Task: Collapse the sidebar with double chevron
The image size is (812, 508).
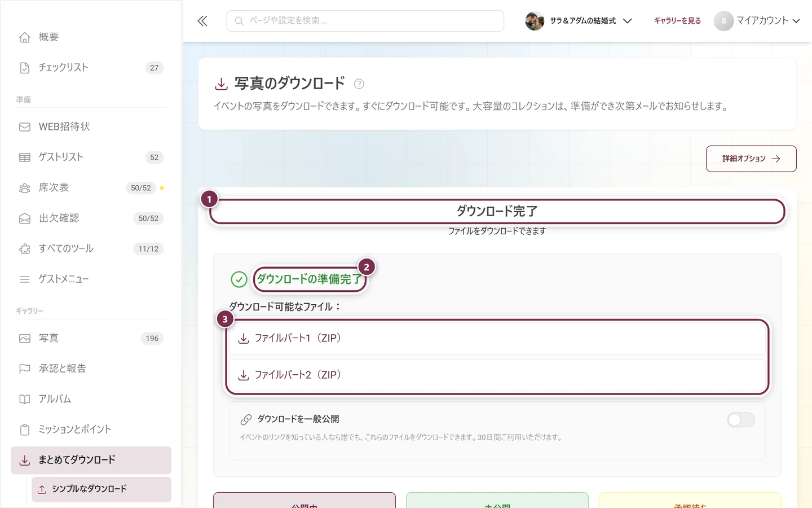Action: tap(202, 21)
